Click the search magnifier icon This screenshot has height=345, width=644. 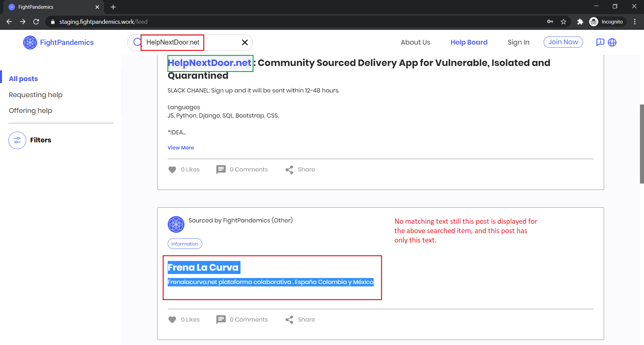click(x=137, y=42)
